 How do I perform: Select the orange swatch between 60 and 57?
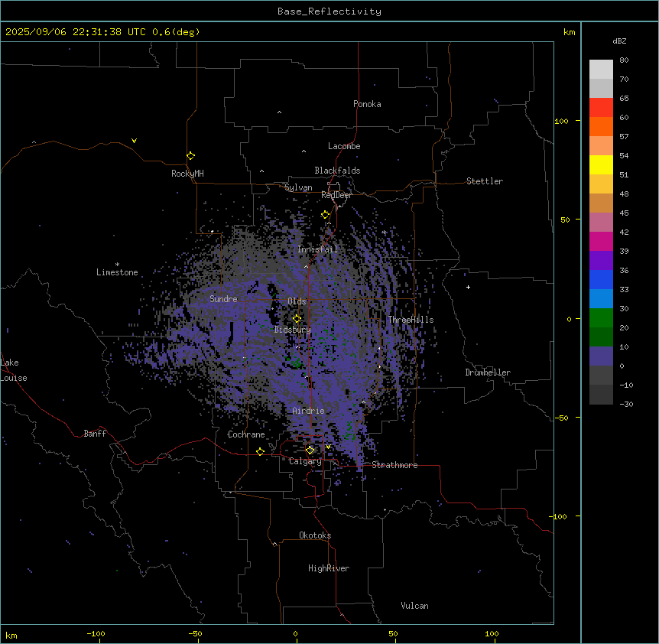pos(601,126)
